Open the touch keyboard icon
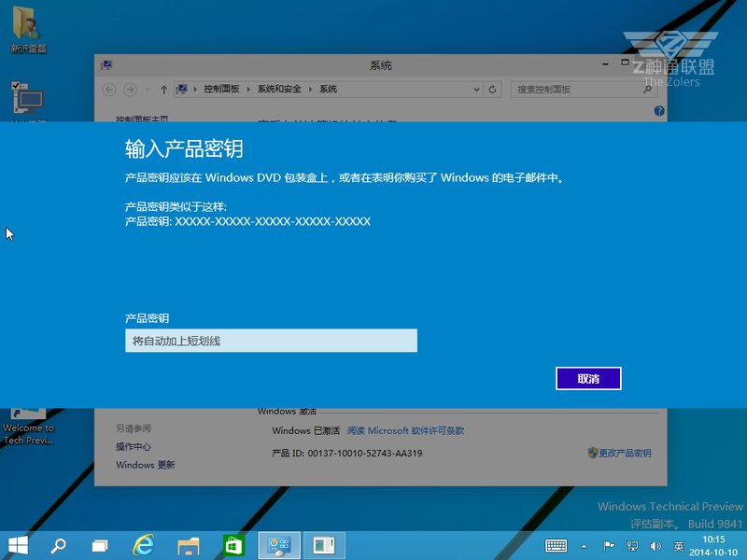This screenshot has width=747, height=560. click(x=556, y=546)
